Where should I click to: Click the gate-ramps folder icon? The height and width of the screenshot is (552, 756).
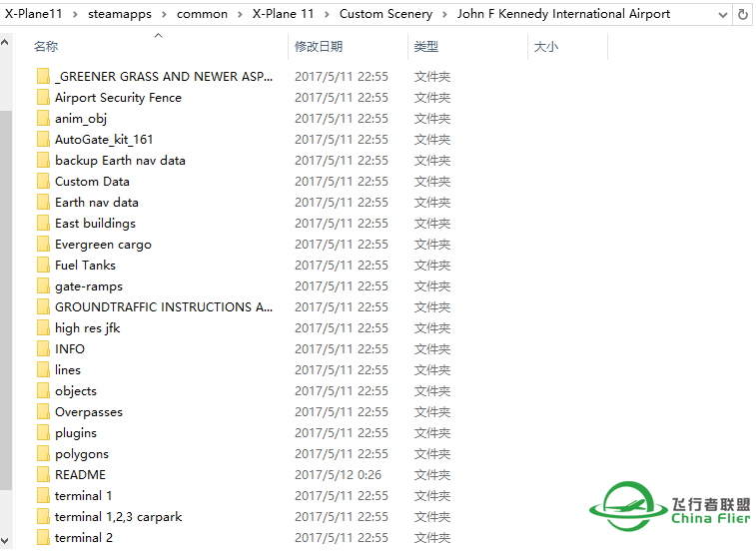[43, 285]
